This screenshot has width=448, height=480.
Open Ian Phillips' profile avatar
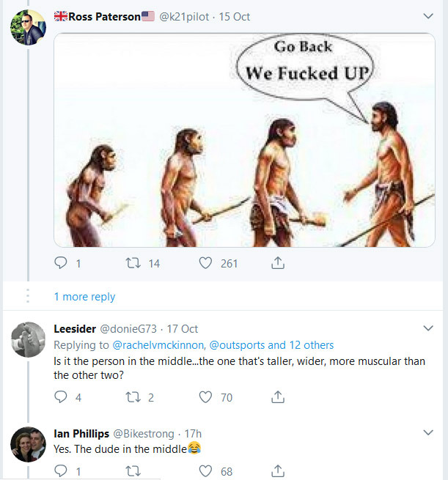pos(29,444)
